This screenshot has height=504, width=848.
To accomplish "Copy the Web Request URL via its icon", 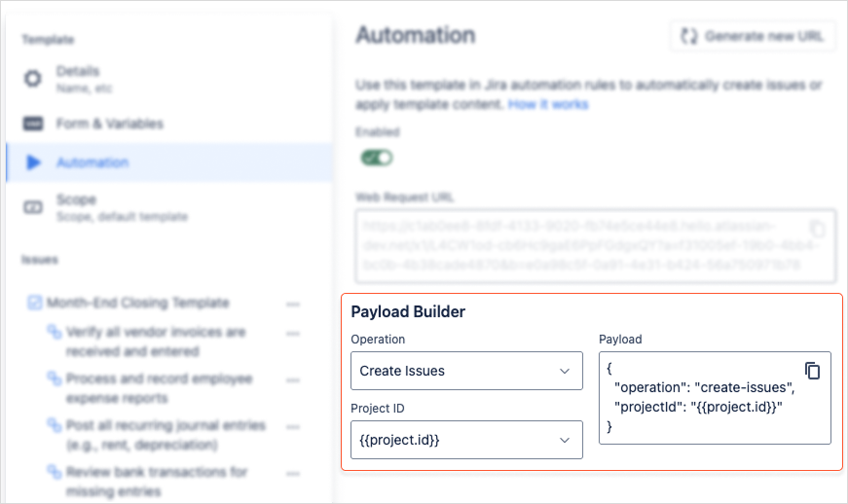I will pos(818,230).
